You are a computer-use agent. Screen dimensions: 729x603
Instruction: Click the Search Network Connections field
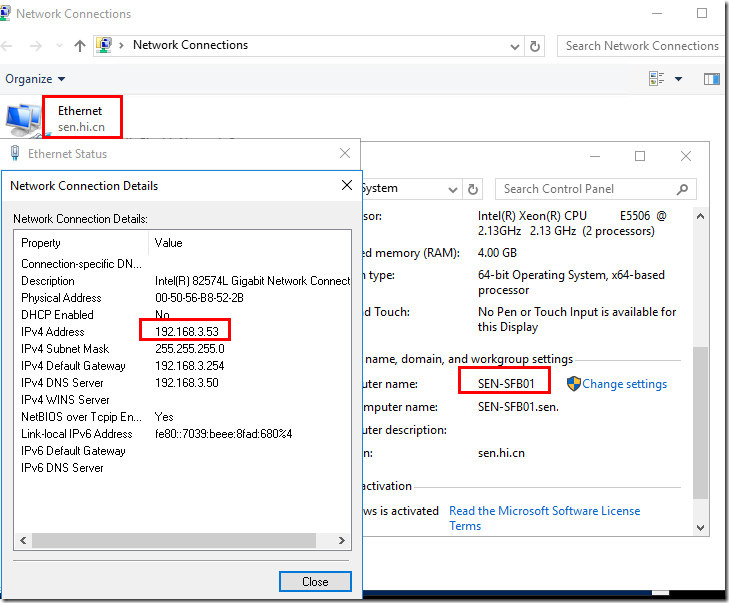pos(643,46)
